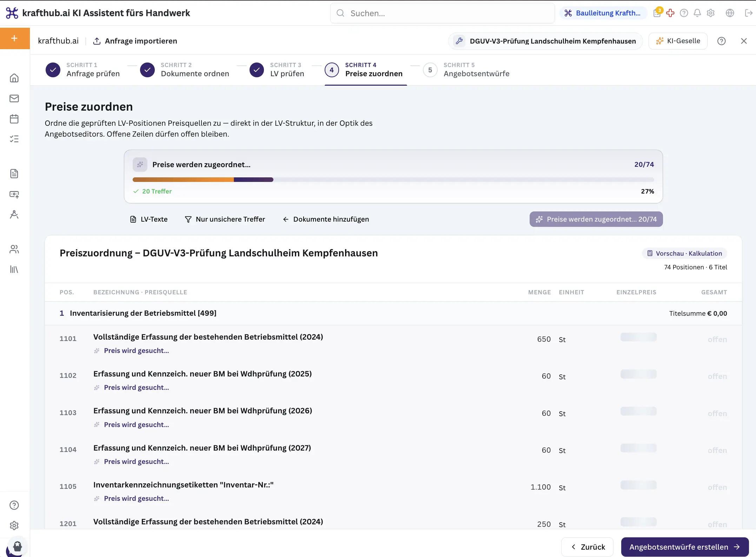Click the orange plus create button
756x557 pixels.
tap(15, 38)
